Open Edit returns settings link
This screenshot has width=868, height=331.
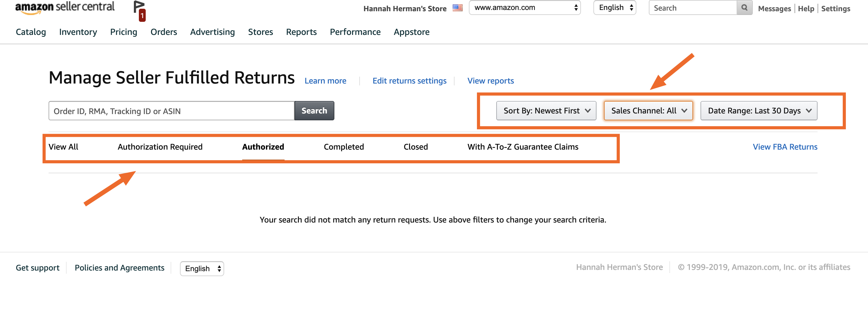pos(409,81)
